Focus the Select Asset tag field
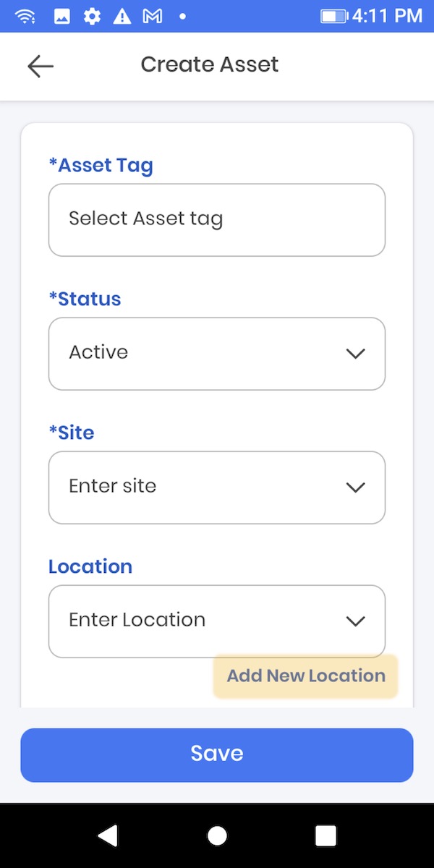 [217, 220]
